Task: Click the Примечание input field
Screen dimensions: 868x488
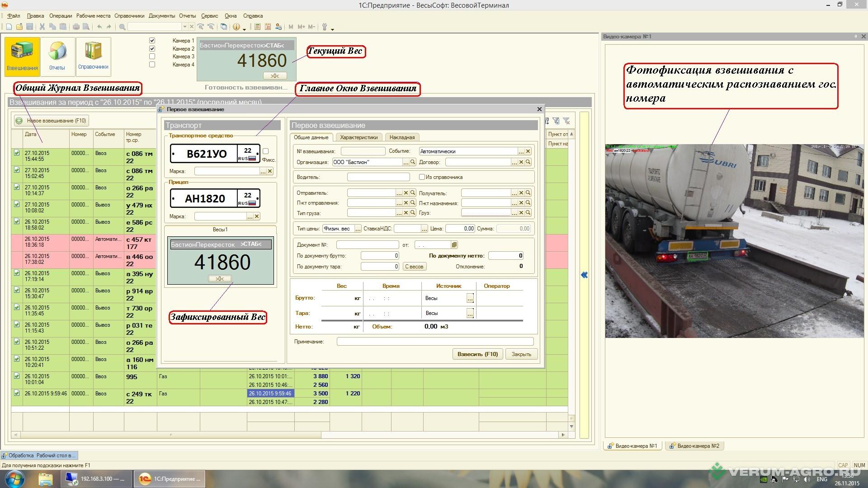Action: [x=435, y=342]
